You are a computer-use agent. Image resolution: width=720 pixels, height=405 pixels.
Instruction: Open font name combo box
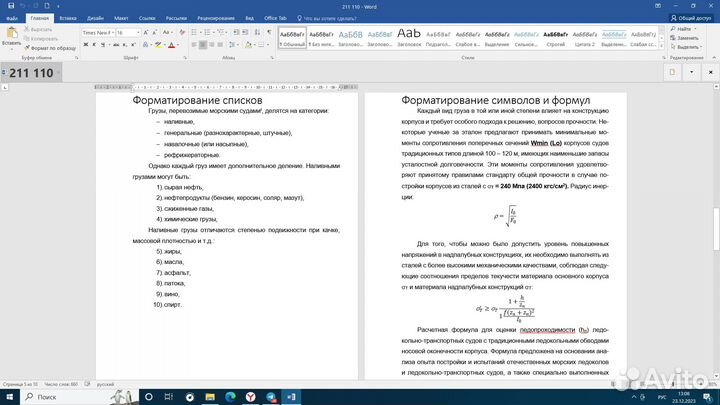[98, 33]
